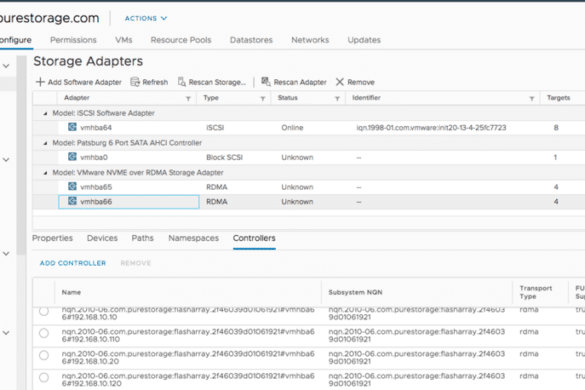Sort controllers by Name column header

pyautogui.click(x=71, y=292)
